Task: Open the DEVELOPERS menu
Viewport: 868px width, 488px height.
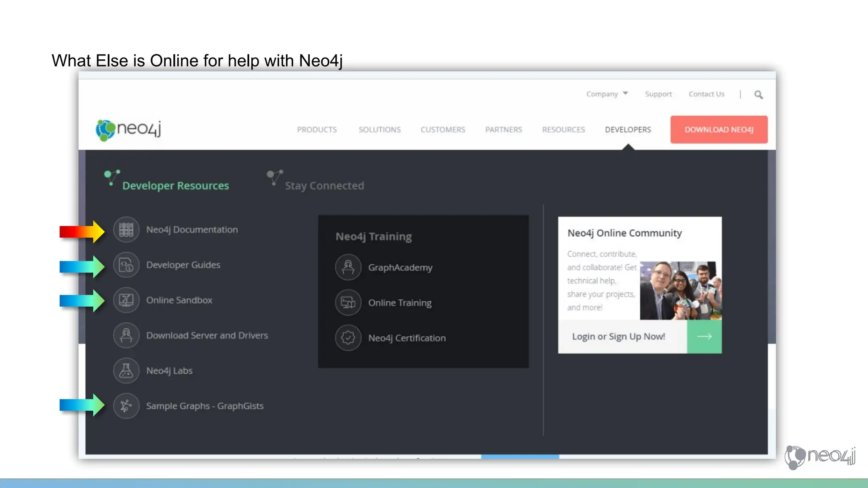Action: [x=628, y=130]
